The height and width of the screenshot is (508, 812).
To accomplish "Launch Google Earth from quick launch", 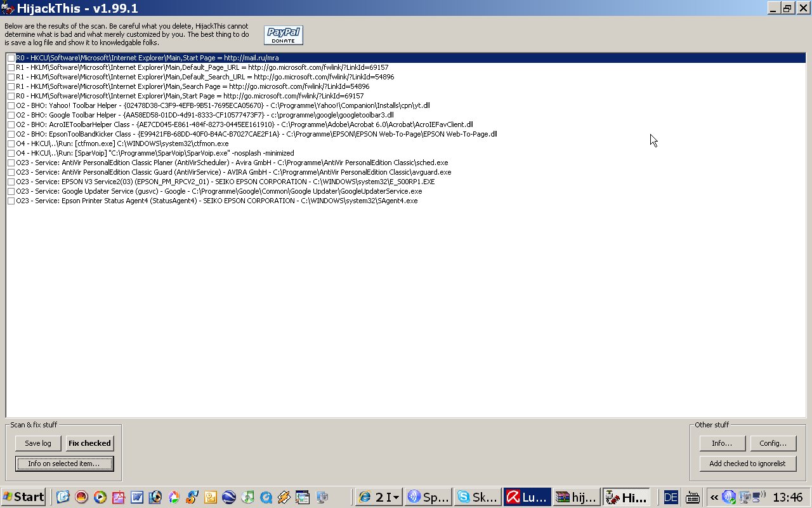I will 229,497.
